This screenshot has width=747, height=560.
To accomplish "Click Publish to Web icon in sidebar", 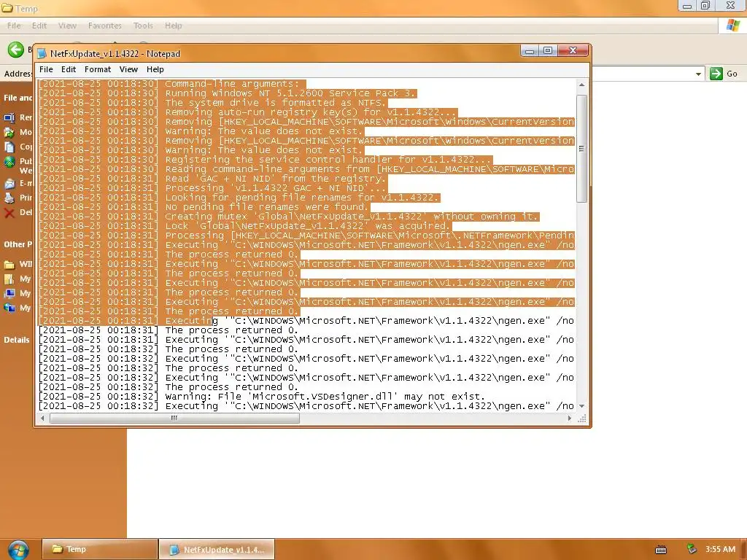I will (9, 163).
